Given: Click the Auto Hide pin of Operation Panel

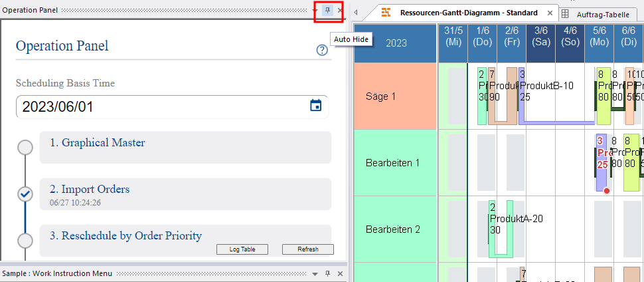Looking at the screenshot, I should (327, 11).
